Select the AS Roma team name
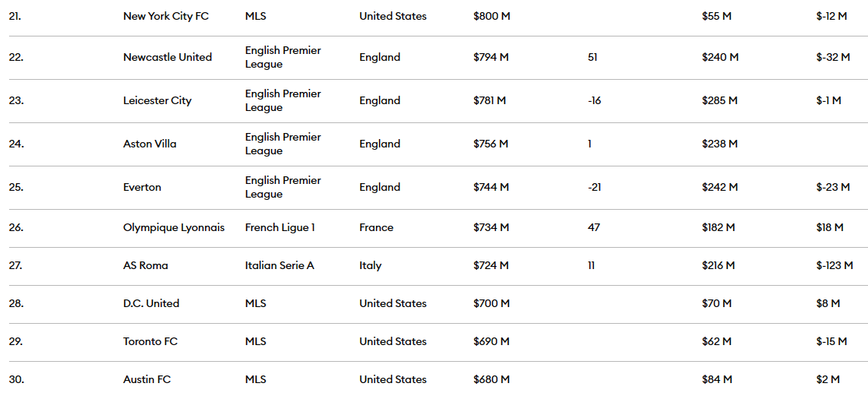Screen dimensions: 868x396 pos(146,265)
